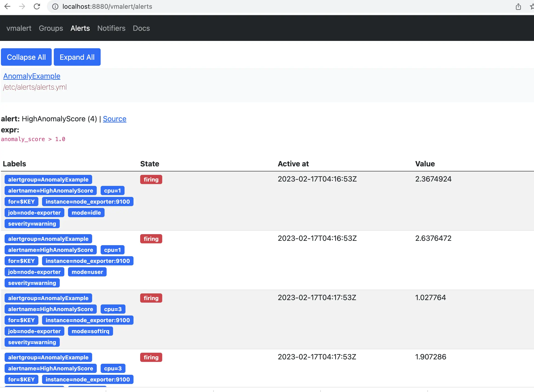Open the Groups menu item
This screenshot has height=392, width=534.
[51, 28]
